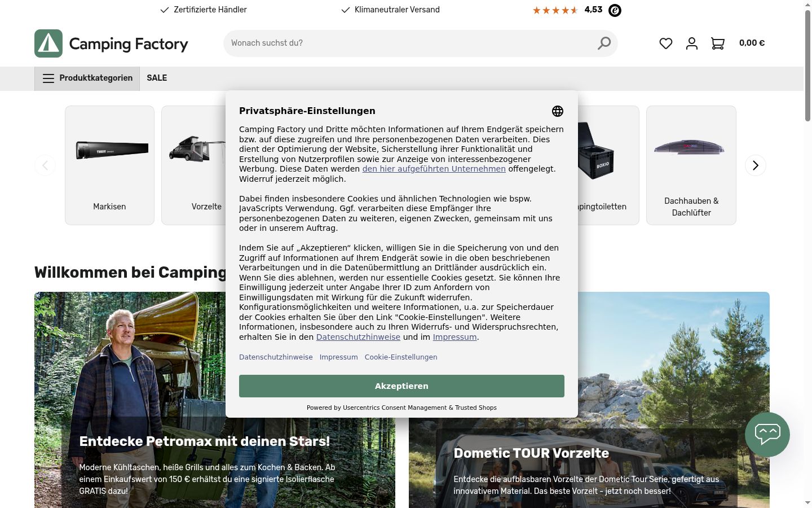This screenshot has height=508, width=812.
Task: Show next categories with right arrow
Action: click(x=756, y=165)
